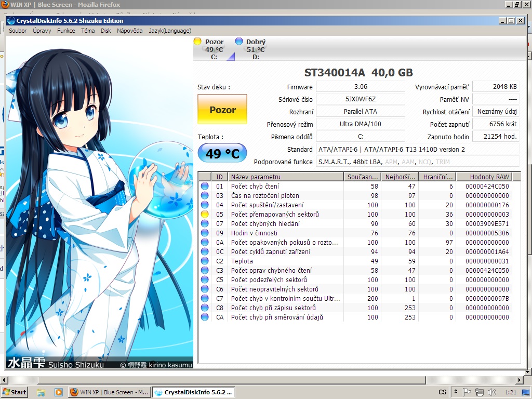
Task: Click the CS language indicator in tray
Action: tap(442, 392)
